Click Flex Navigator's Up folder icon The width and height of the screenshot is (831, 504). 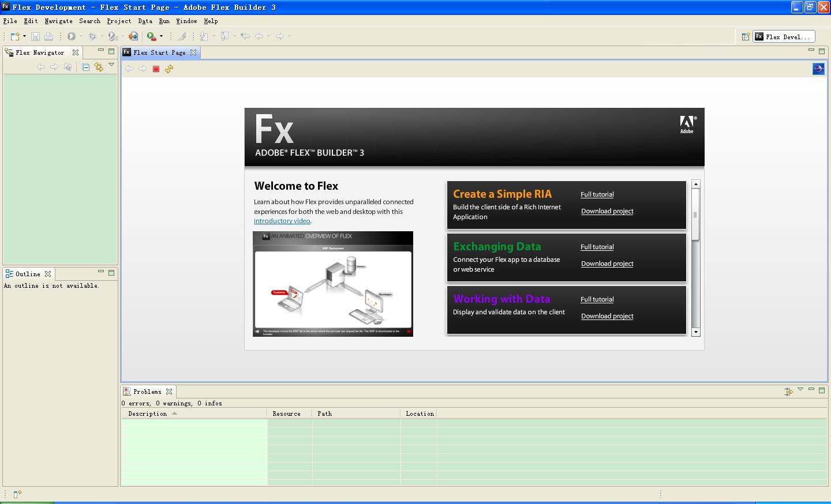tap(68, 67)
